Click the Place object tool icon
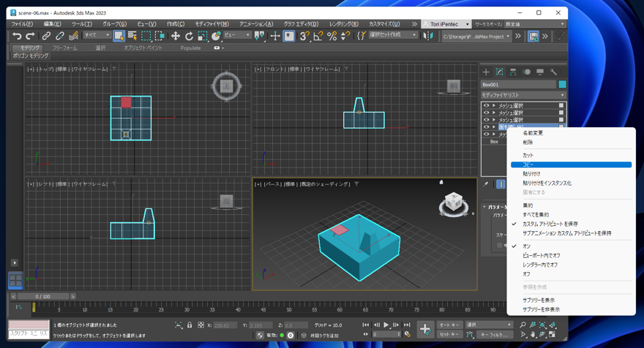The image size is (644, 348). (216, 36)
